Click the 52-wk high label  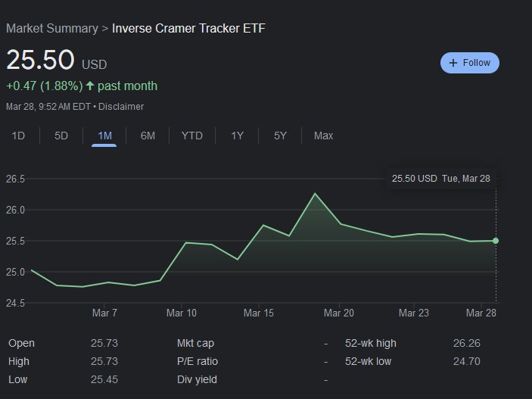click(371, 343)
